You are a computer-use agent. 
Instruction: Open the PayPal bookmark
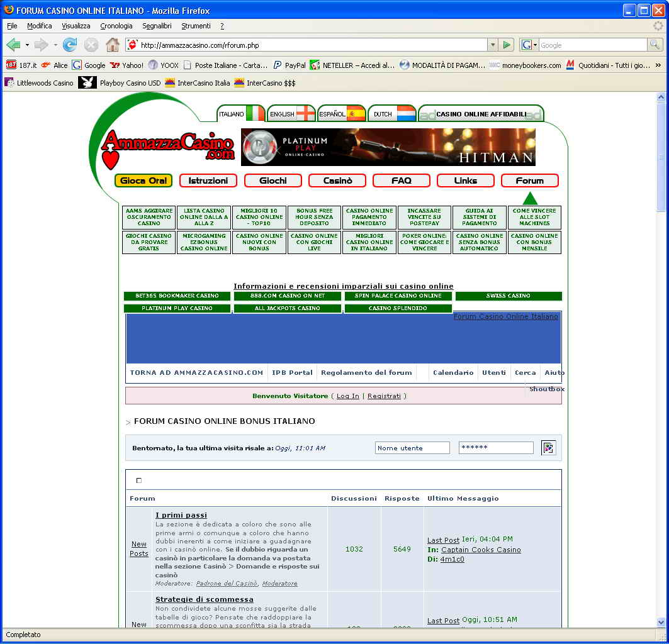[x=290, y=65]
